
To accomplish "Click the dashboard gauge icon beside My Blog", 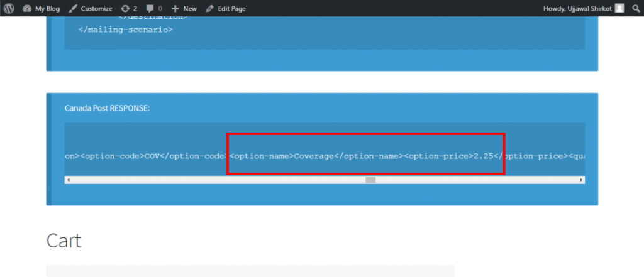I will click(27, 8).
